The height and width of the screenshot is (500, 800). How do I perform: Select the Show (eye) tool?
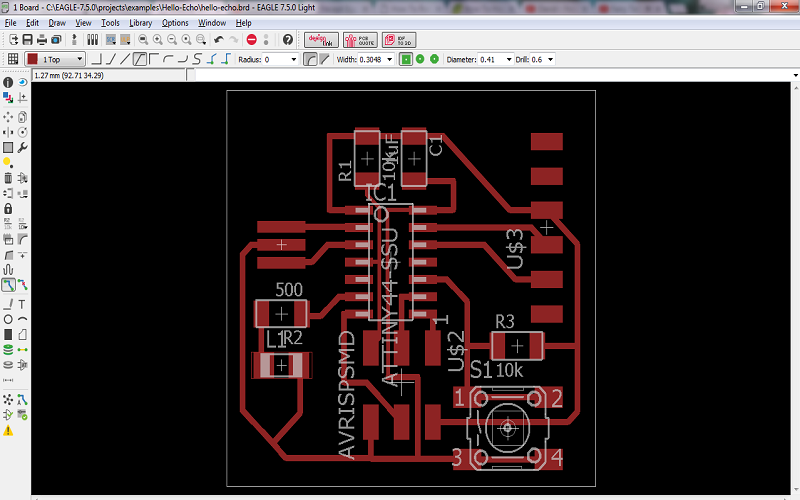(x=22, y=82)
